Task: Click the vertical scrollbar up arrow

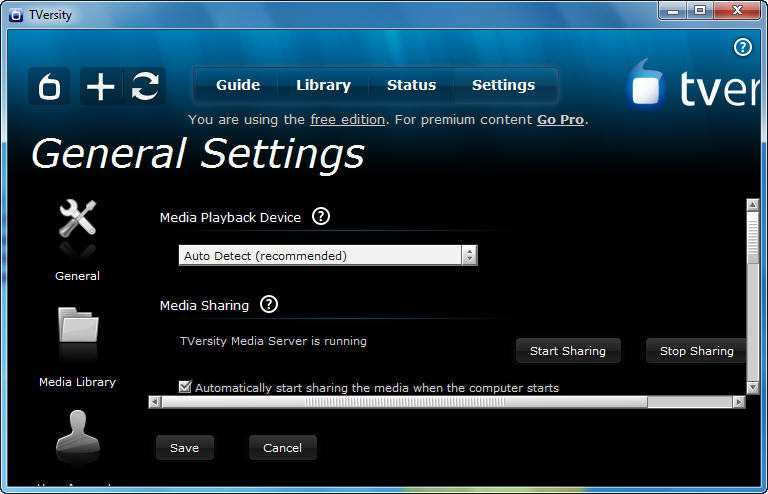Action: 753,205
